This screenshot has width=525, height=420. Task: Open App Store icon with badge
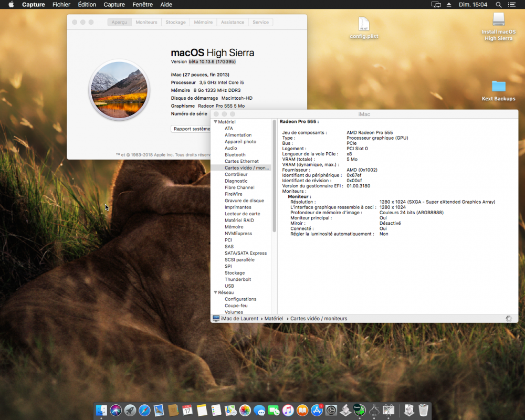click(317, 410)
